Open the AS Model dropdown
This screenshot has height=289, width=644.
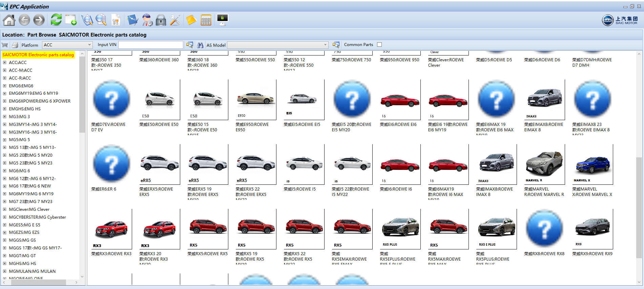click(277, 45)
